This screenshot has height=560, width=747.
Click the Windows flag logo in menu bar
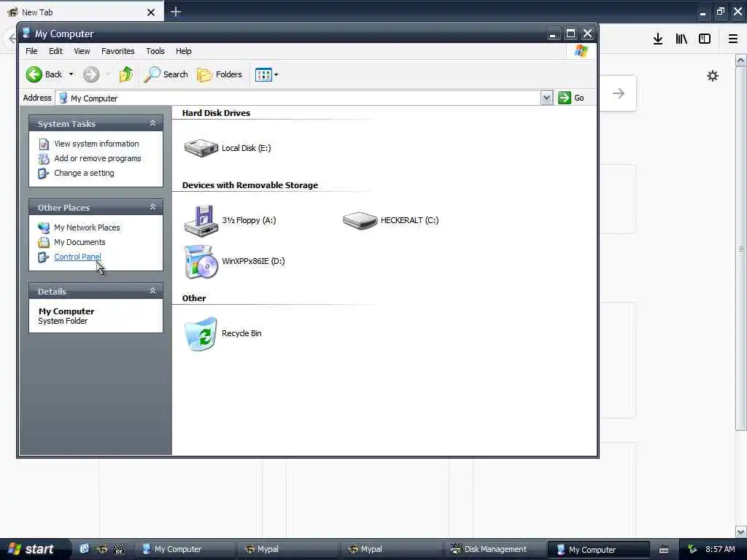click(x=581, y=51)
